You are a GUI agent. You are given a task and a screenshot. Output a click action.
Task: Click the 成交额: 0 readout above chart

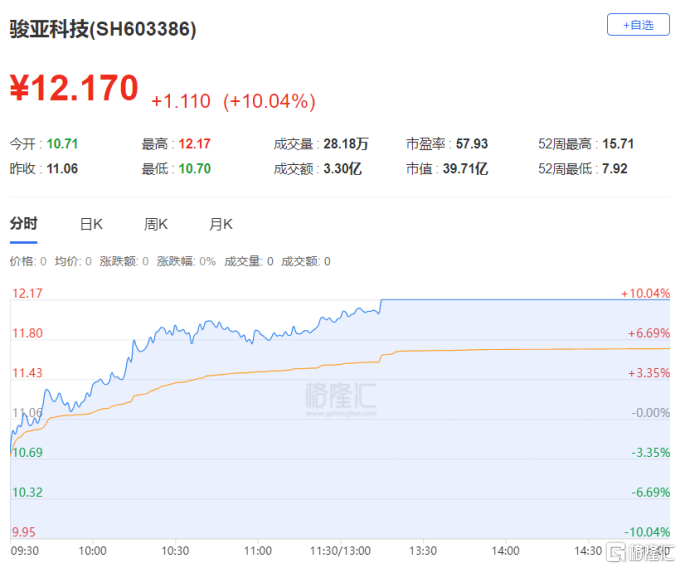(306, 261)
